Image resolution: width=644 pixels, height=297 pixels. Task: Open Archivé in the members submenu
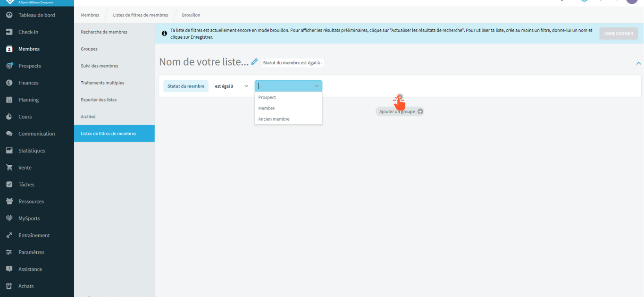[114, 117]
